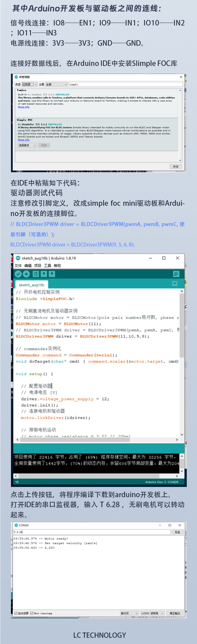This screenshot has width=197, height=644.
Task: Click the Arduino logo in sketch title bar
Action: (x=18, y=258)
